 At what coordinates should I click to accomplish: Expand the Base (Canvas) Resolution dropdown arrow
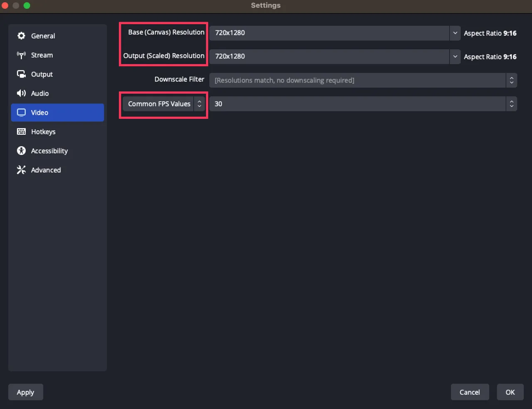click(x=455, y=33)
